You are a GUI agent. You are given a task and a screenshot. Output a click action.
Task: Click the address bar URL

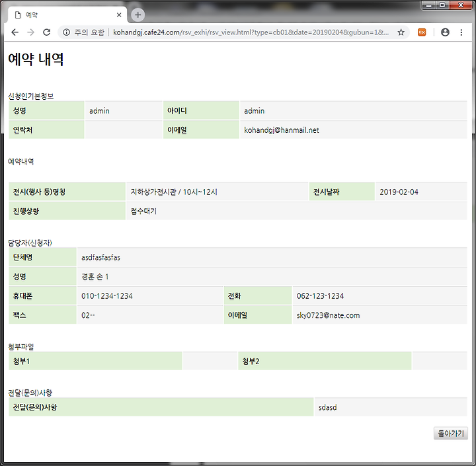(x=251, y=32)
